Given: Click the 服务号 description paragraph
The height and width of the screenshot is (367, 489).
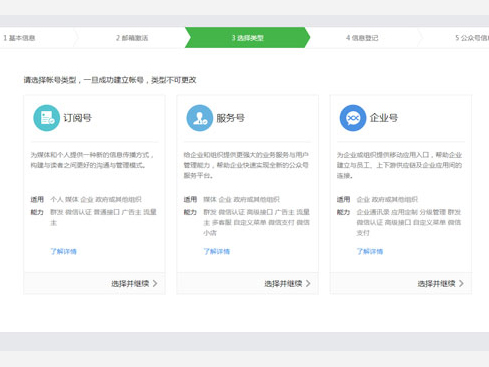Looking at the screenshot, I should (x=246, y=165).
